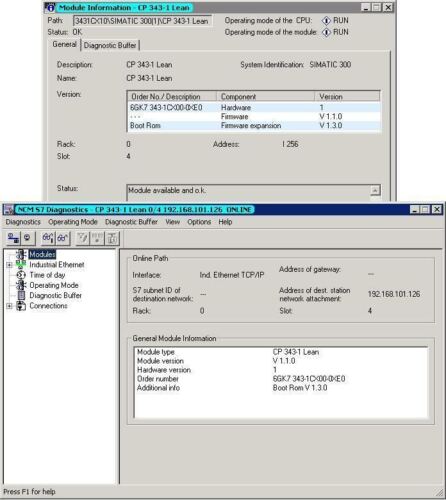
Task: Click the NCM S7 Diagnostics title bar icon
Action: (x=9, y=210)
